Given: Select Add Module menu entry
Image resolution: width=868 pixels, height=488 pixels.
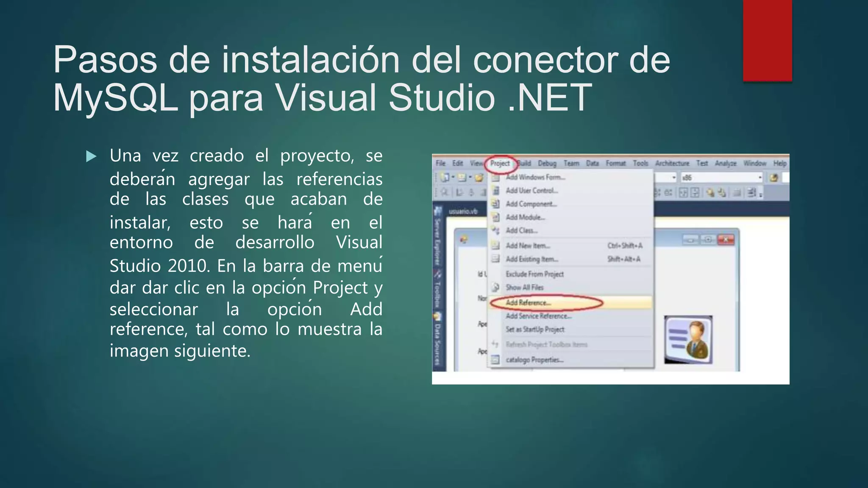Looking at the screenshot, I should 570,217.
